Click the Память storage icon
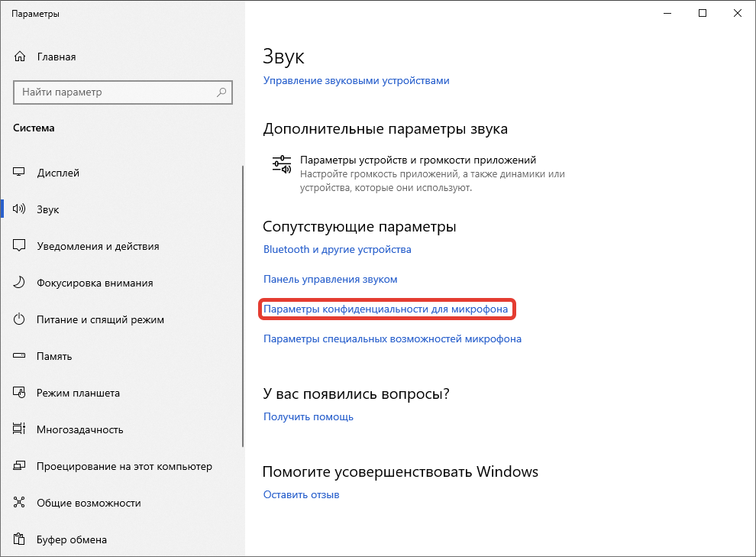756x557 pixels. pos(20,356)
